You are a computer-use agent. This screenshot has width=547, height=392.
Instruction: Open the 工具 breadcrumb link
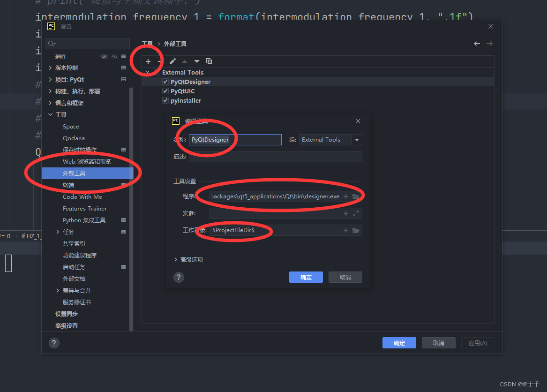(147, 43)
